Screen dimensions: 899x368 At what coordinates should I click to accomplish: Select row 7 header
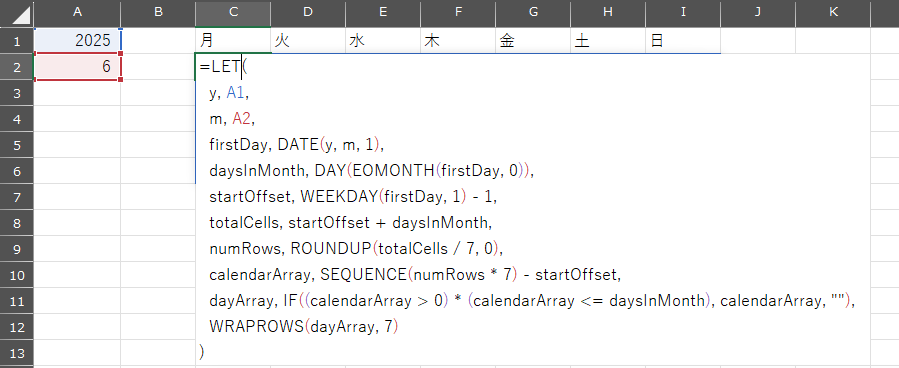click(17, 197)
